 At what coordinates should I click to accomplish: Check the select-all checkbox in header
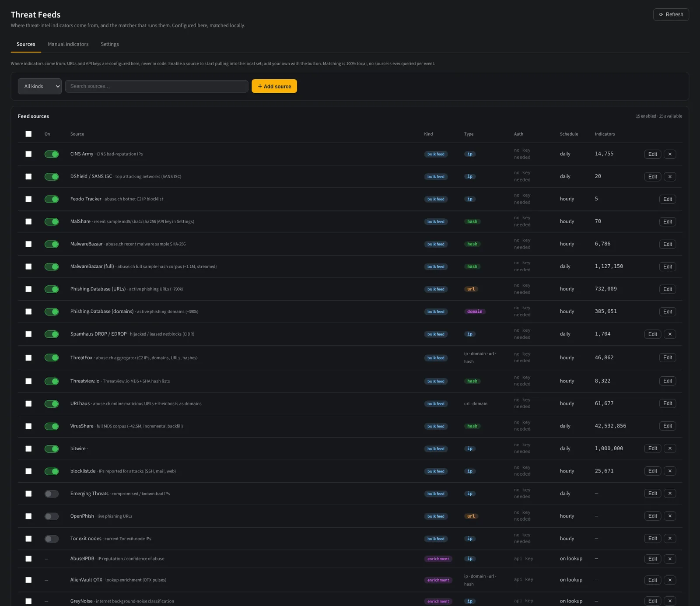coord(28,134)
